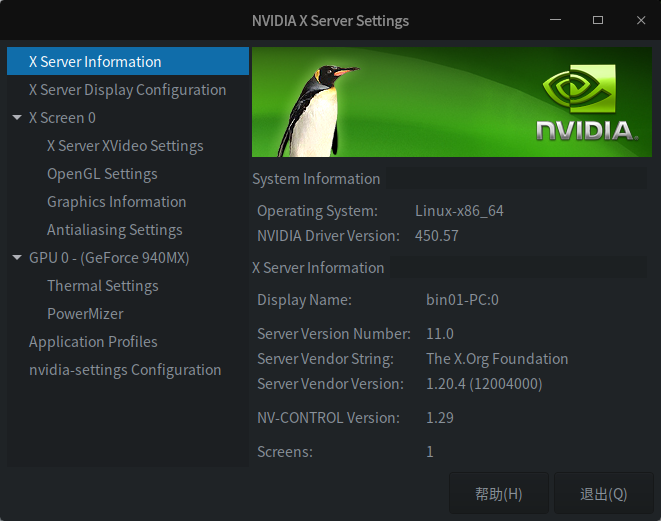Click the 帮助(H) help button
The image size is (661, 521).
(x=499, y=494)
